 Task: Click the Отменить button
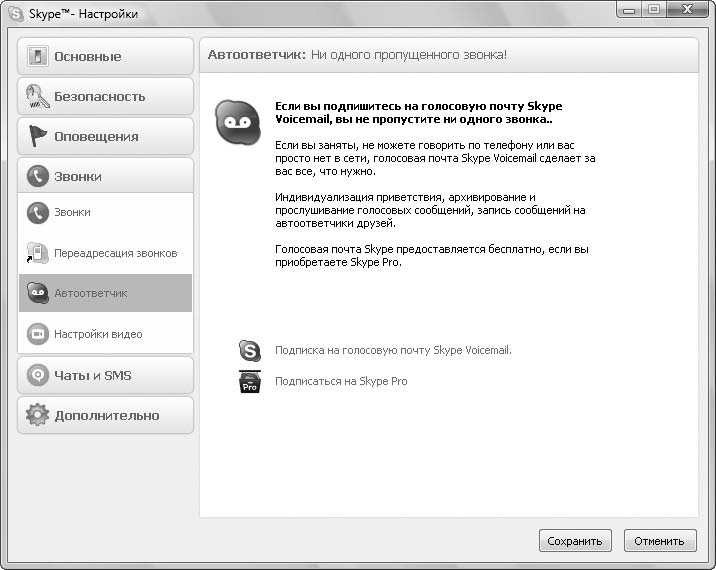pos(660,541)
